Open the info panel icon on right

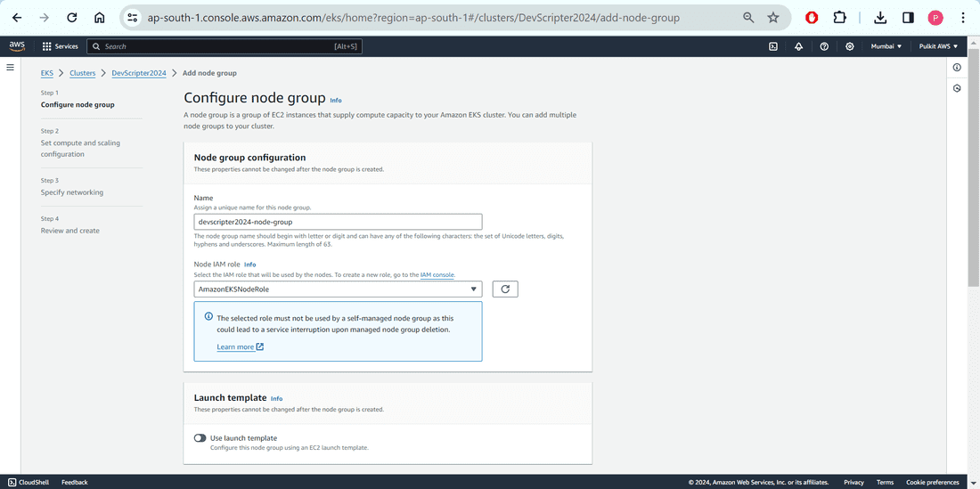(957, 68)
